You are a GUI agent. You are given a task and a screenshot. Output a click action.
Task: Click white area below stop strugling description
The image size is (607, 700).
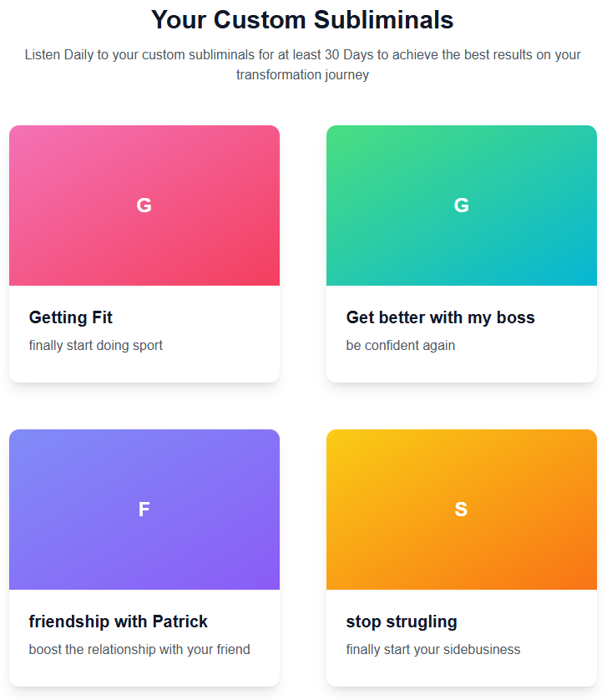[462, 672]
